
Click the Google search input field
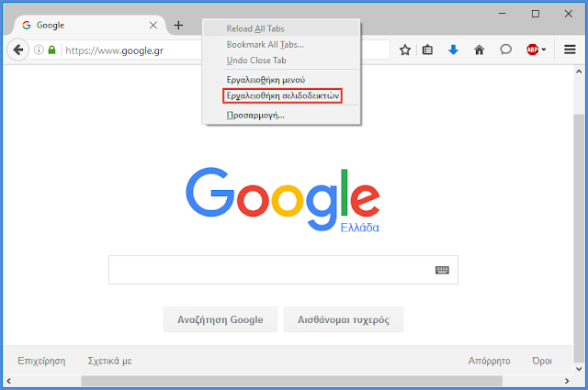click(283, 270)
